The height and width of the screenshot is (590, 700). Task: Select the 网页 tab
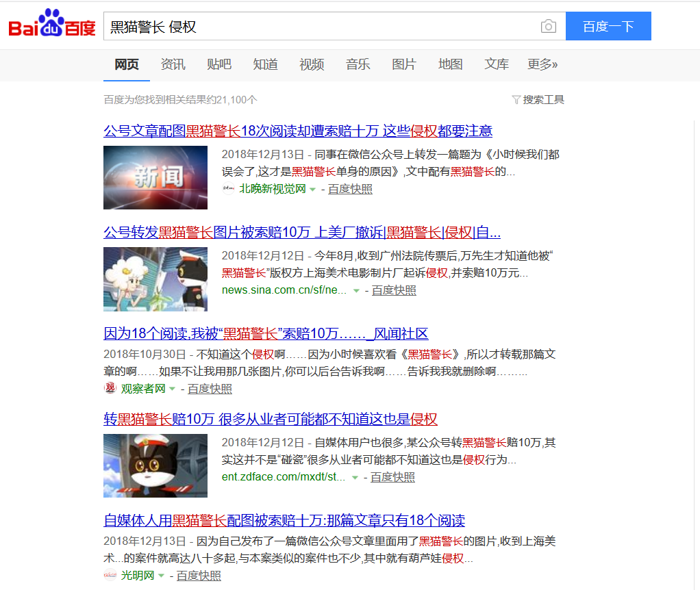pyautogui.click(x=127, y=64)
